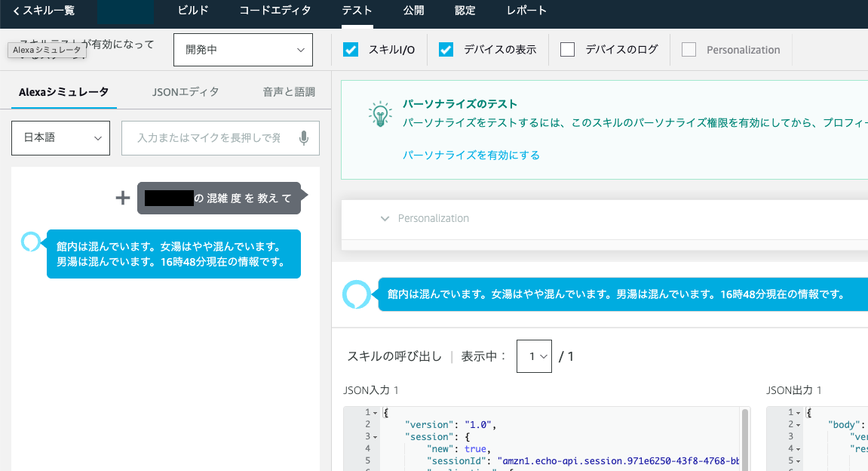Viewport: 868px width, 471px height.
Task: Collapse line 1 of JSON入力
Action: coord(375,413)
